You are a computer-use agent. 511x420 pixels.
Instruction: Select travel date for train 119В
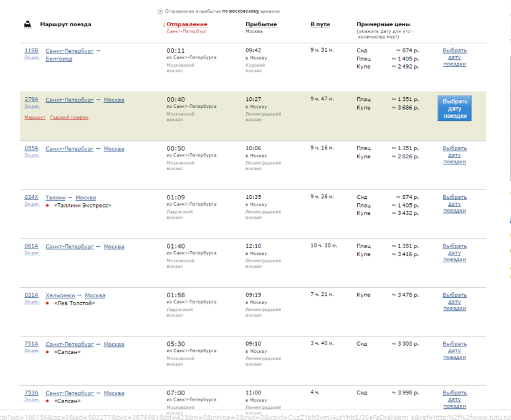pos(454,57)
